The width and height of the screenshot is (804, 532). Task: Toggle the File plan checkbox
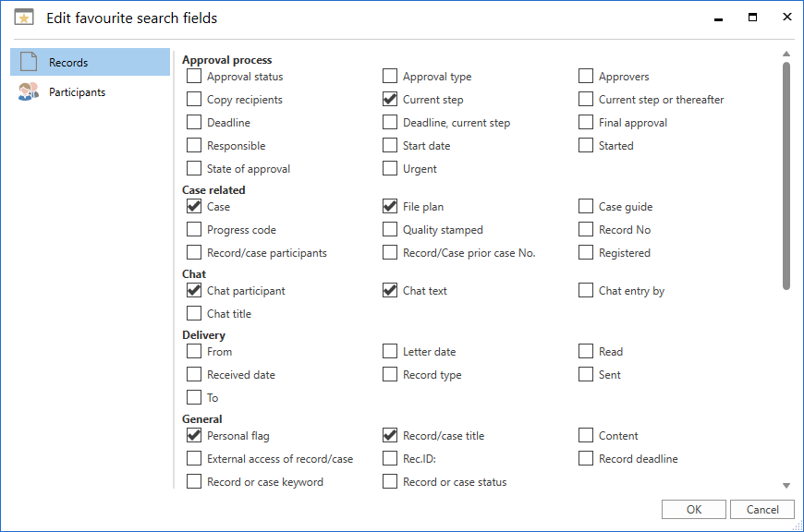(x=390, y=207)
